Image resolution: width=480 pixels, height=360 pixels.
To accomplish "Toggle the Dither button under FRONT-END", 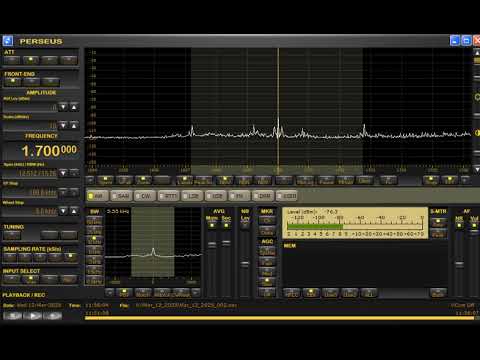I will click(32, 82).
